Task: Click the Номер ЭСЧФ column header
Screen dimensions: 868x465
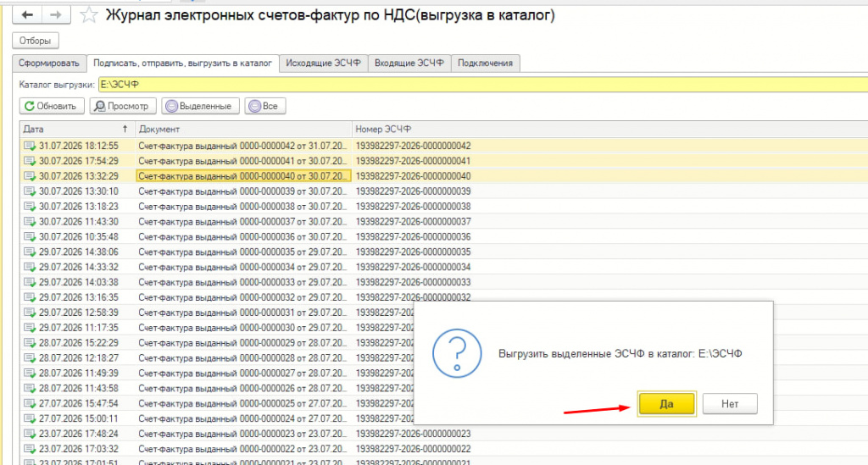Action: tap(609, 130)
